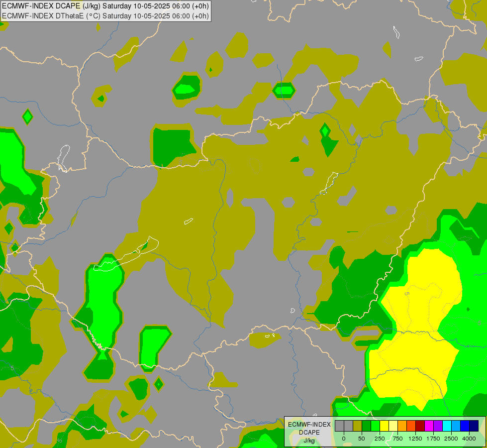Click the dark green legend swatch
The height and width of the screenshot is (448, 487).
[367, 426]
